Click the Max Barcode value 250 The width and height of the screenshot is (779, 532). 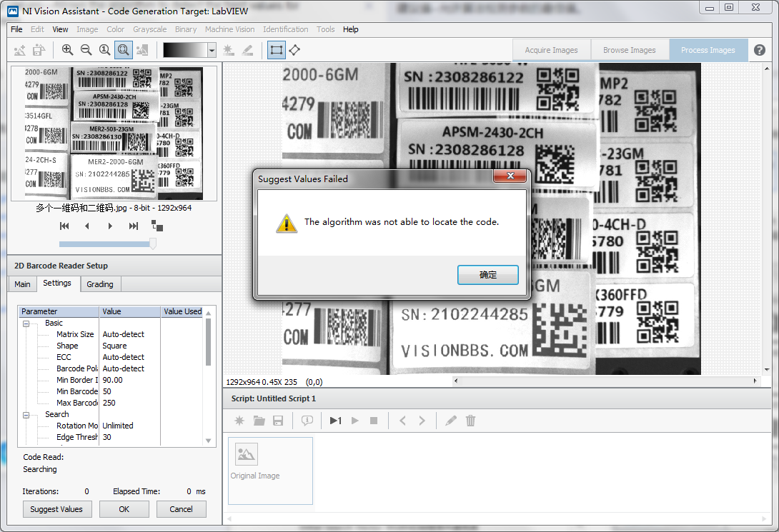(x=109, y=403)
